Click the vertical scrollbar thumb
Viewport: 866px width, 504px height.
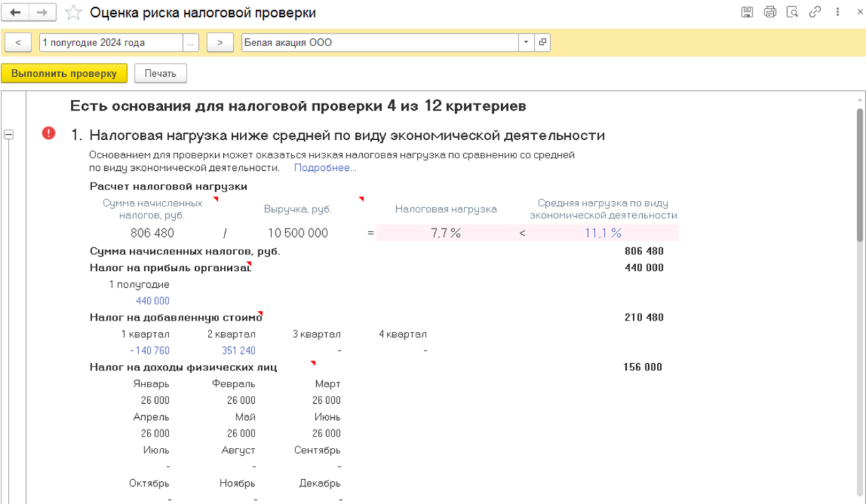(x=860, y=174)
